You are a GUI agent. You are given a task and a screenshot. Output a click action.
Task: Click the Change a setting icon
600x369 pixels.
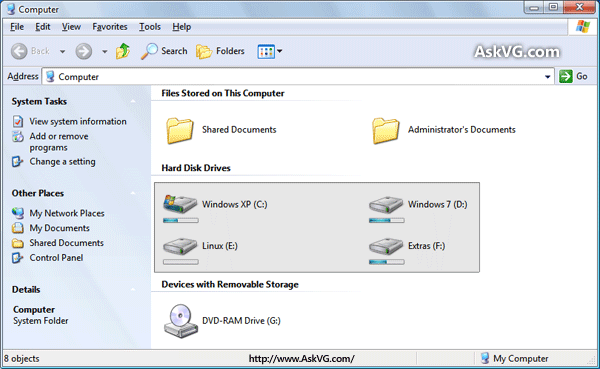pos(17,162)
